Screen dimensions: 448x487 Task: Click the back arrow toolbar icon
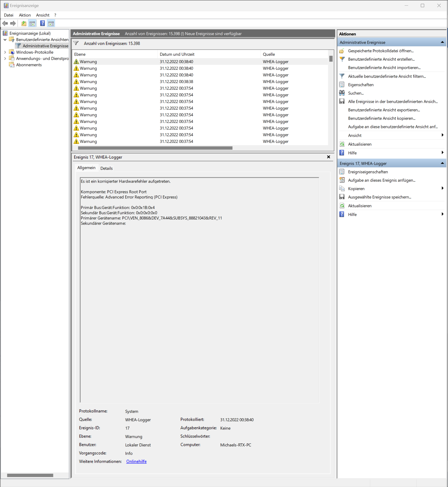[5, 23]
